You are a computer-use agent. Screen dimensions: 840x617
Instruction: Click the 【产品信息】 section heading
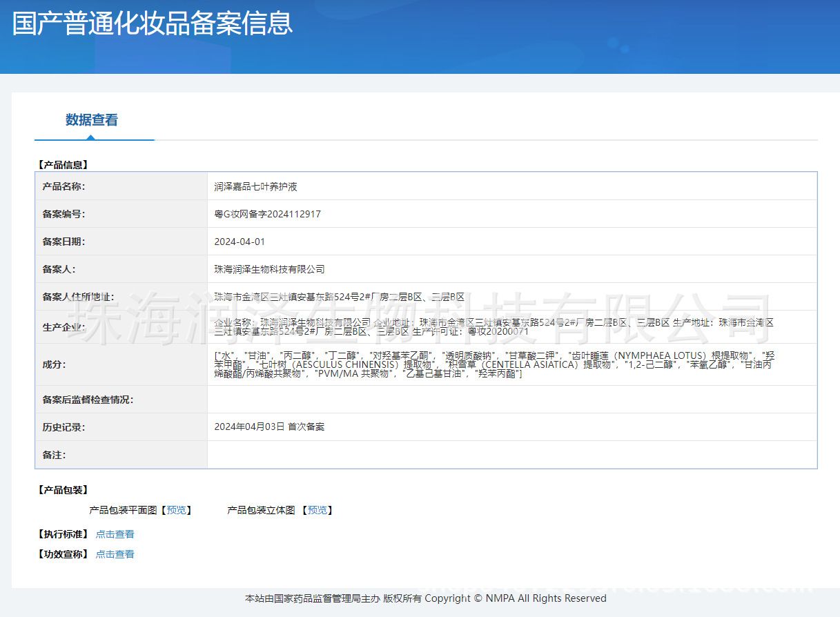click(x=62, y=165)
